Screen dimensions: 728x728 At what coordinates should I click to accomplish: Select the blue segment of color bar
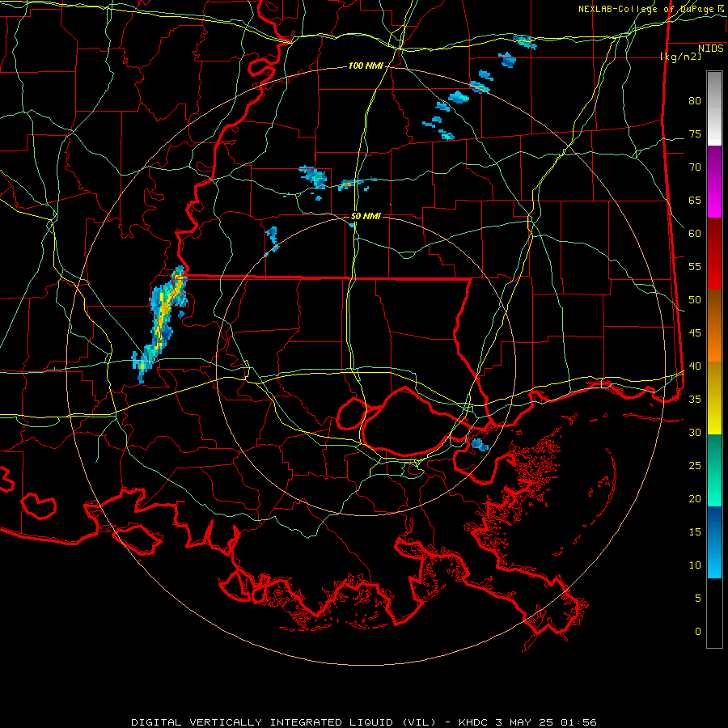tap(714, 542)
